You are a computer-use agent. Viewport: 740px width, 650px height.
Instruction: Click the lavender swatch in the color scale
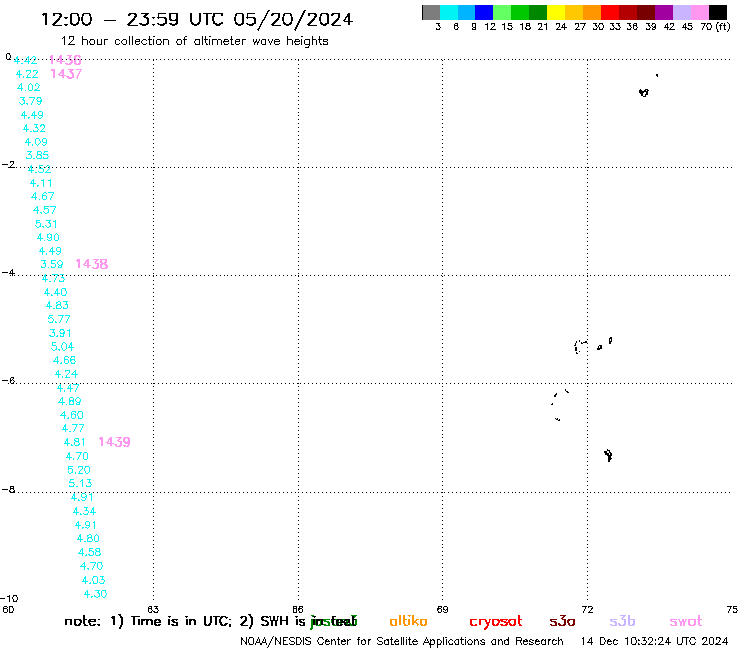coord(681,12)
